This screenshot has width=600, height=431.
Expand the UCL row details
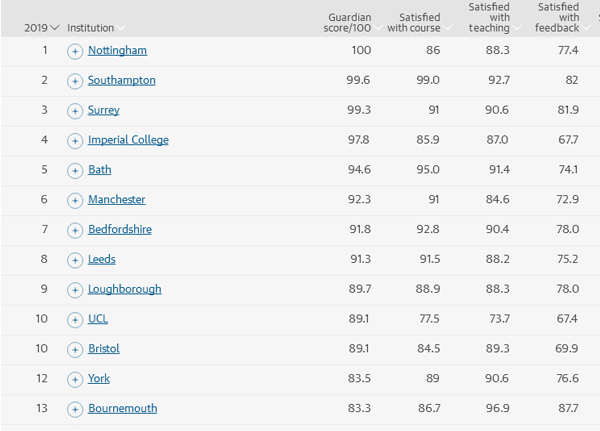[x=75, y=320]
